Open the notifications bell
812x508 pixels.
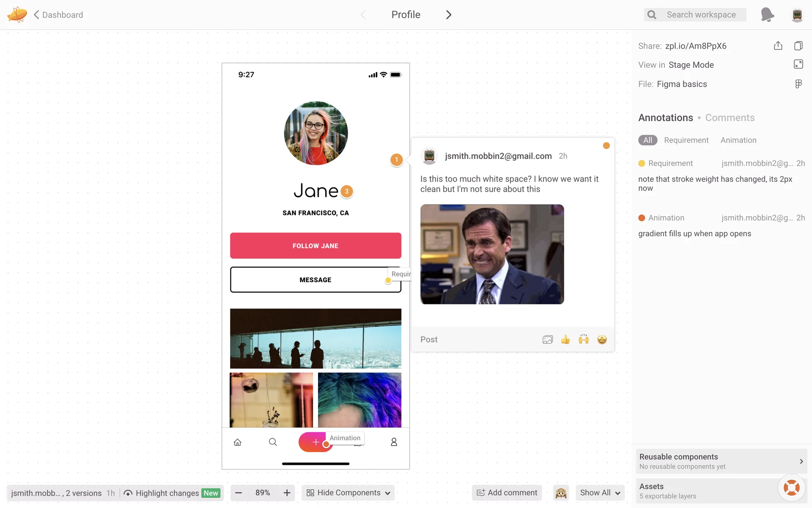click(767, 15)
